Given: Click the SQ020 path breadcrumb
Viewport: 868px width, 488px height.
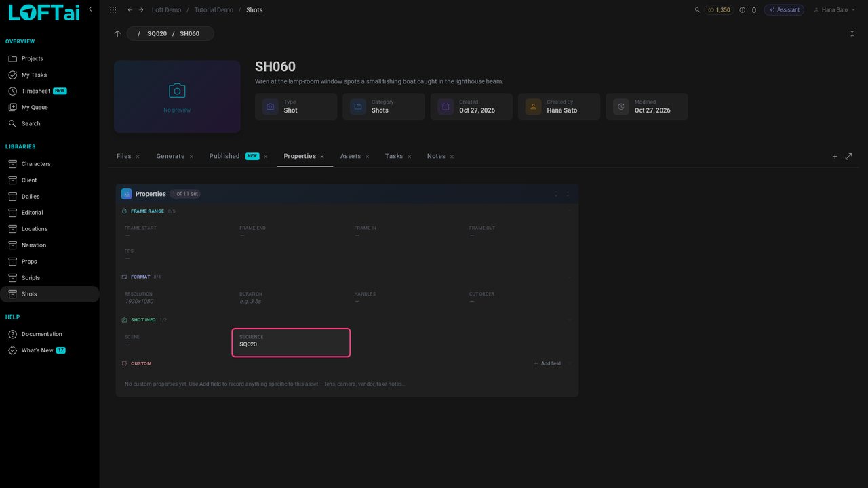Looking at the screenshot, I should 157,33.
